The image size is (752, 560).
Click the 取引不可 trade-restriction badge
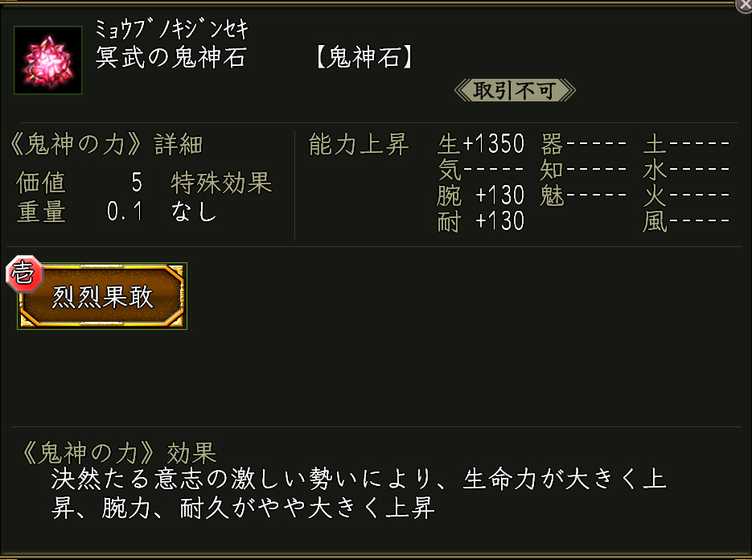pyautogui.click(x=515, y=90)
